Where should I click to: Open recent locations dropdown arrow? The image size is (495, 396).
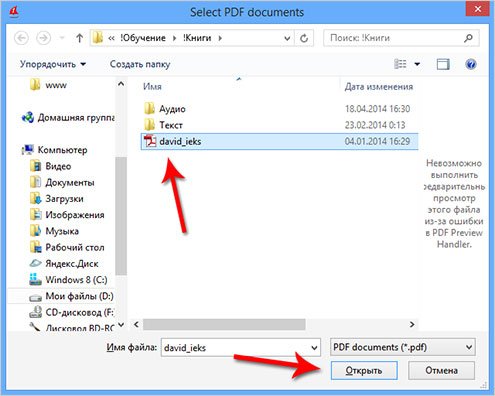62,38
